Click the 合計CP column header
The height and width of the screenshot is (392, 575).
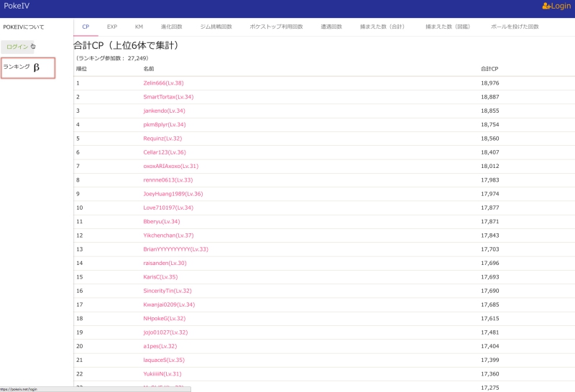click(489, 69)
